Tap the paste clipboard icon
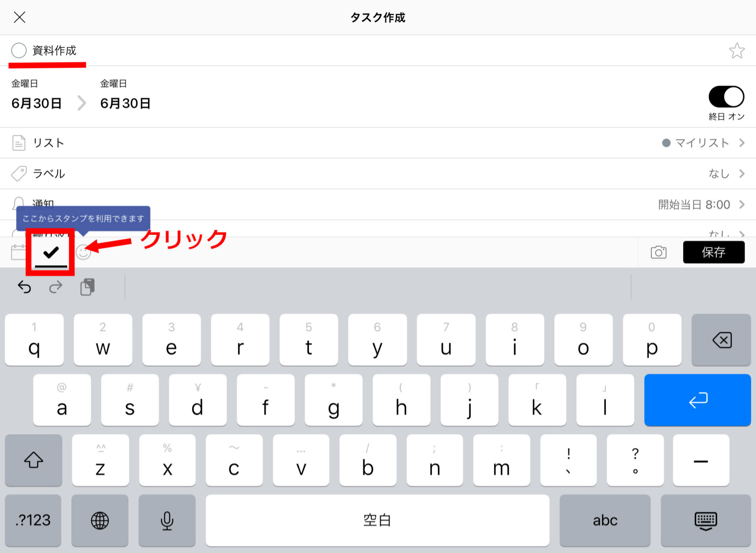 tap(87, 287)
